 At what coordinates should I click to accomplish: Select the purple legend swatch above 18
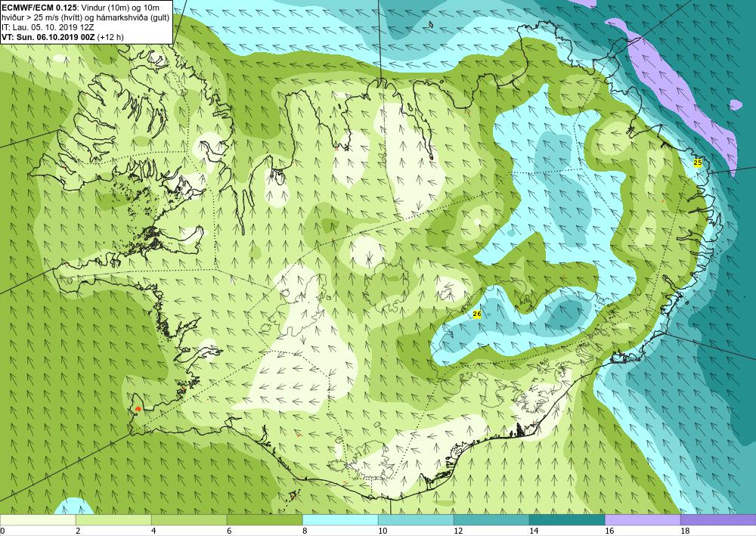[x=718, y=520]
